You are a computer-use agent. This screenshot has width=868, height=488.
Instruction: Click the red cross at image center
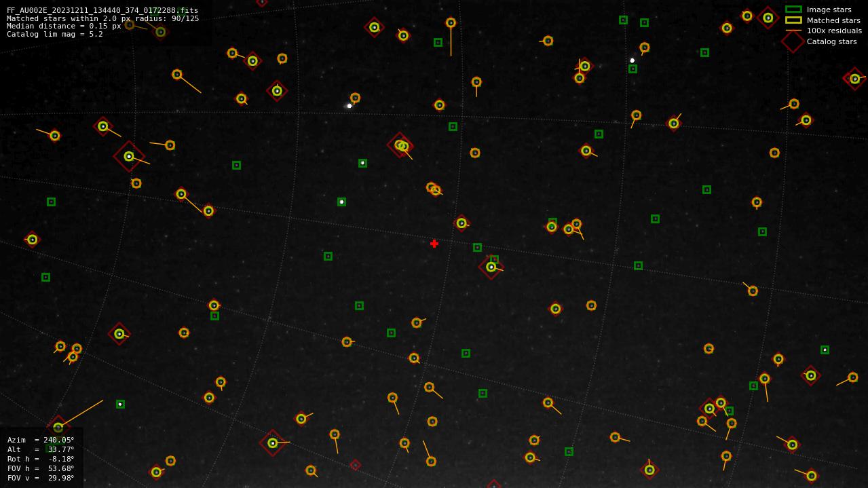[434, 244]
